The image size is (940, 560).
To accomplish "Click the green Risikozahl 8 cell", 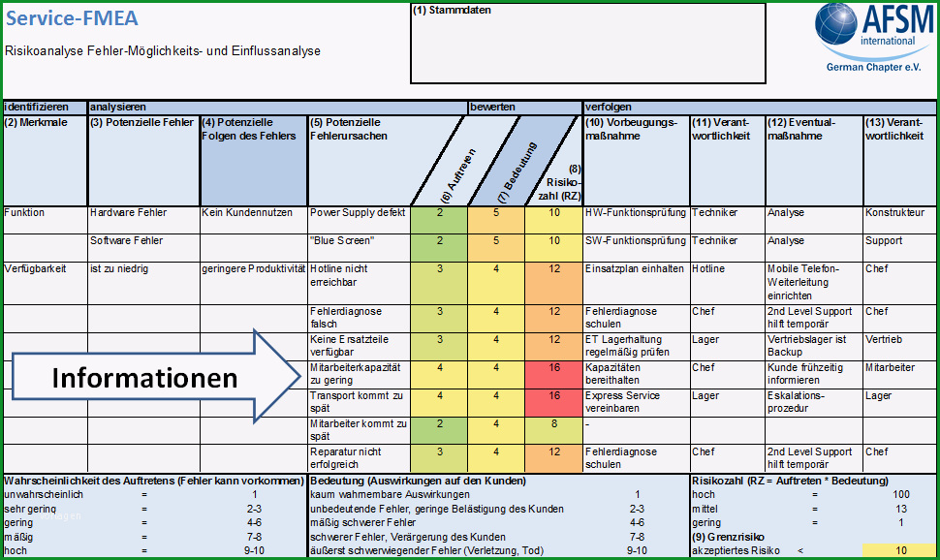I will click(554, 430).
